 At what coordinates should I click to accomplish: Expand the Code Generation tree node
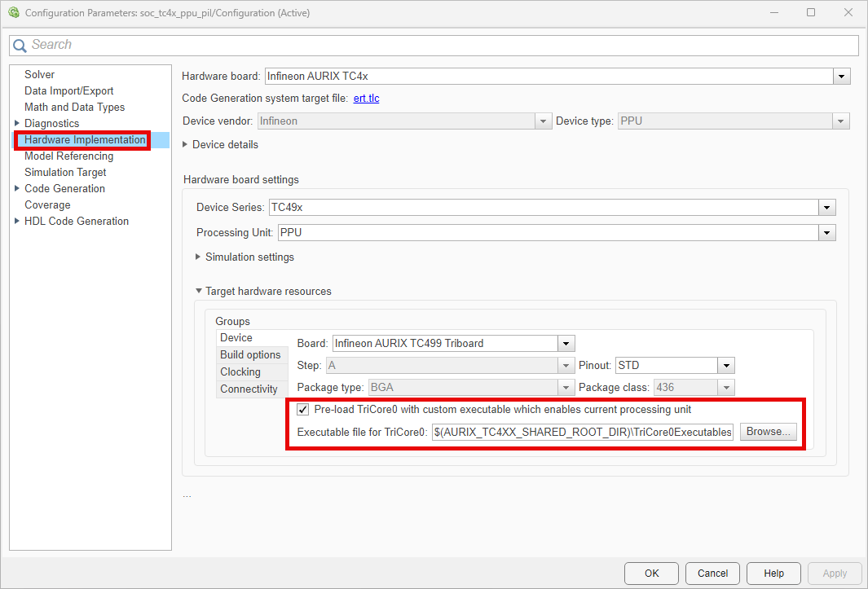coord(17,189)
